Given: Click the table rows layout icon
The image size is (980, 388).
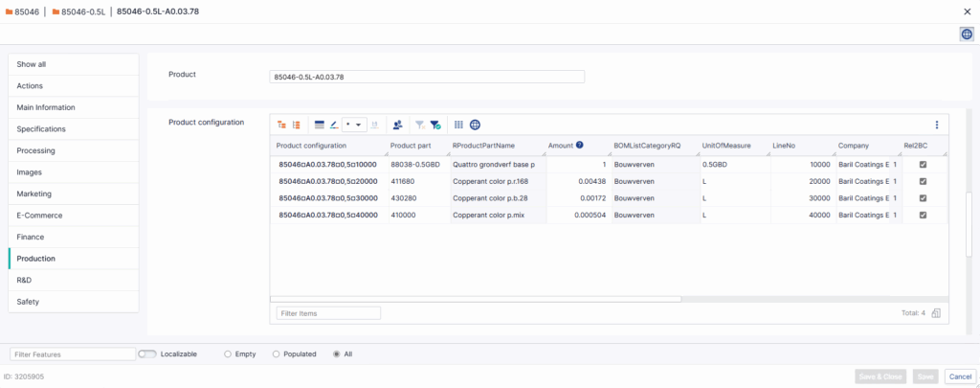Looking at the screenshot, I should click(320, 125).
